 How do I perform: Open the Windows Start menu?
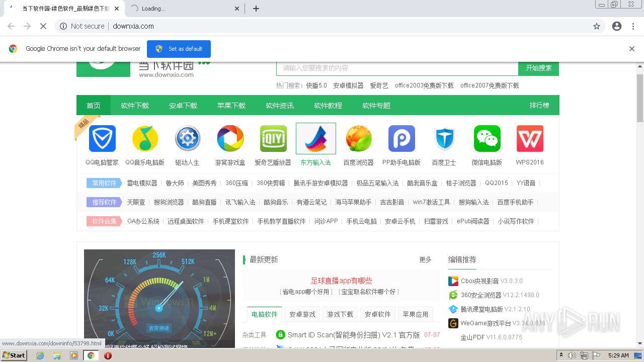pyautogui.click(x=14, y=355)
